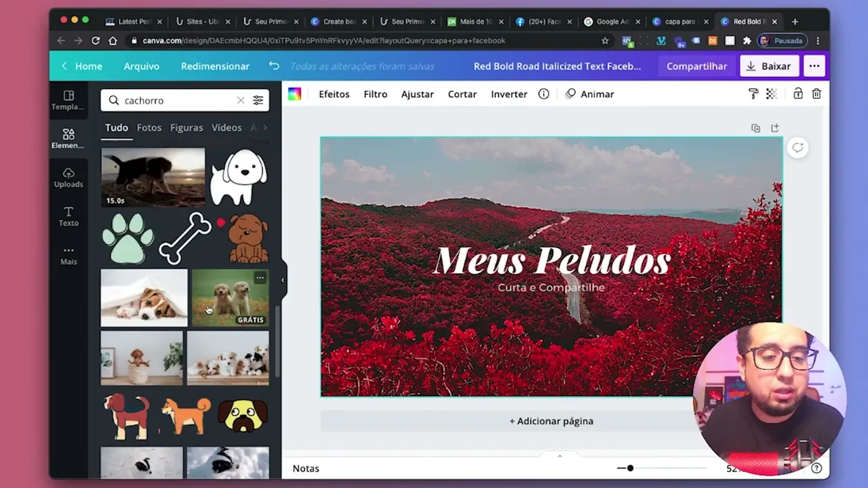Select the golden puppies GRÁTIS photo
This screenshot has width=868, height=488.
[230, 298]
